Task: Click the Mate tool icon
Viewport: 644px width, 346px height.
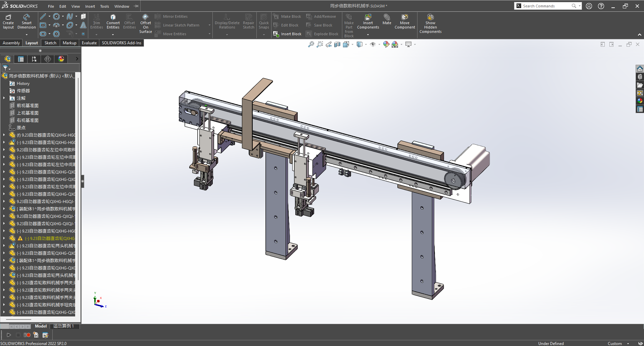Action: (x=387, y=17)
